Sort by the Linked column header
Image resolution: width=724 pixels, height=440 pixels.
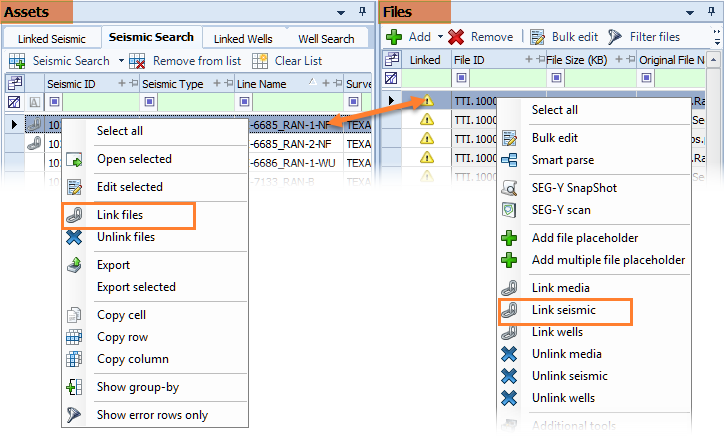click(x=425, y=60)
